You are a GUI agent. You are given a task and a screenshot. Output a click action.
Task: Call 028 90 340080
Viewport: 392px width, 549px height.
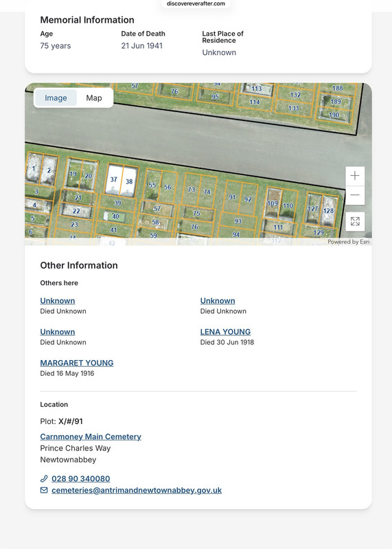[x=81, y=479]
